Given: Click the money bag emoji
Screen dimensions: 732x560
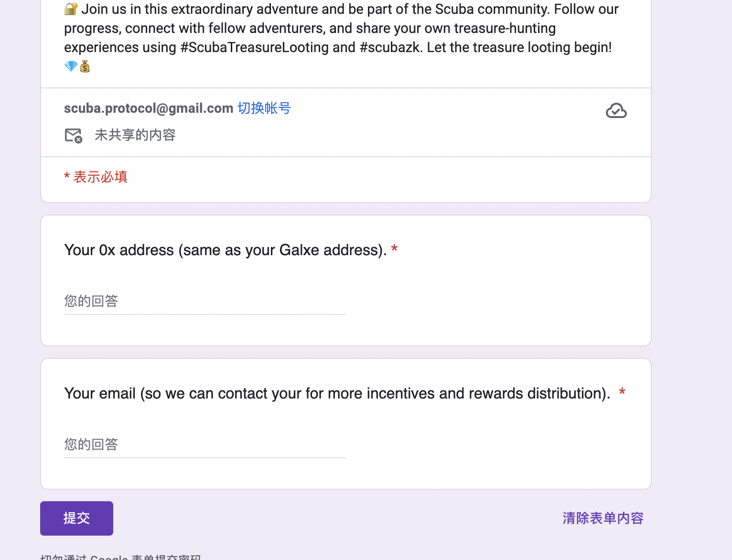Looking at the screenshot, I should (x=85, y=66).
